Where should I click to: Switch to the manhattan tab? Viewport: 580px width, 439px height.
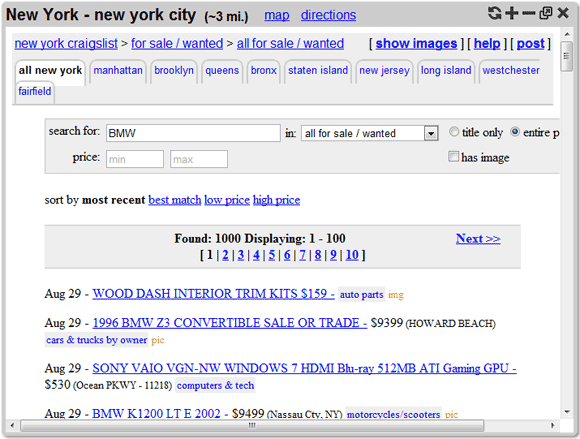tap(118, 70)
